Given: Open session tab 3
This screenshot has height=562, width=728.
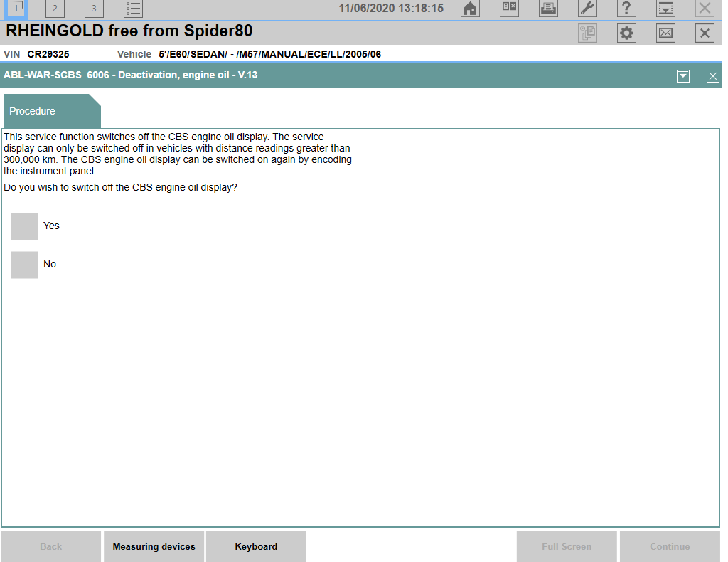Looking at the screenshot, I should (94, 9).
